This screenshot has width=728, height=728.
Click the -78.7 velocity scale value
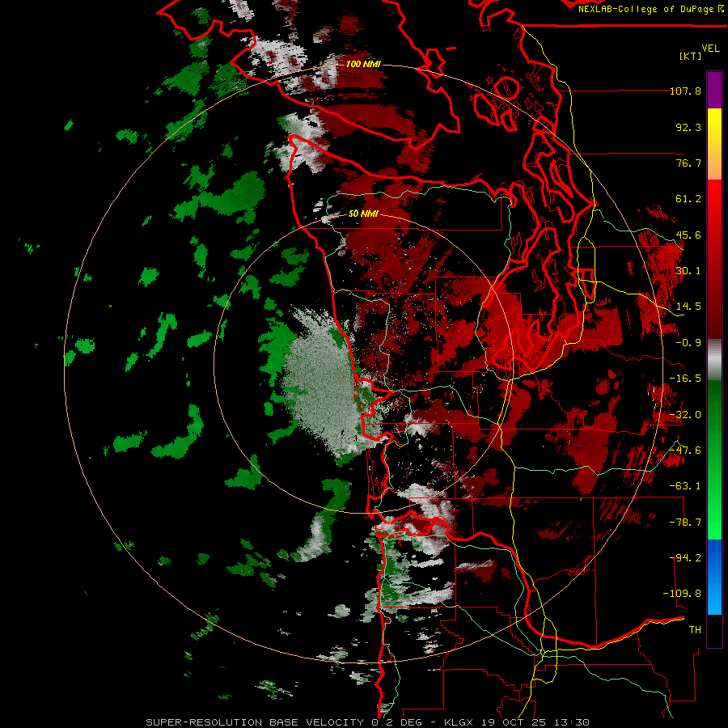[685, 523]
